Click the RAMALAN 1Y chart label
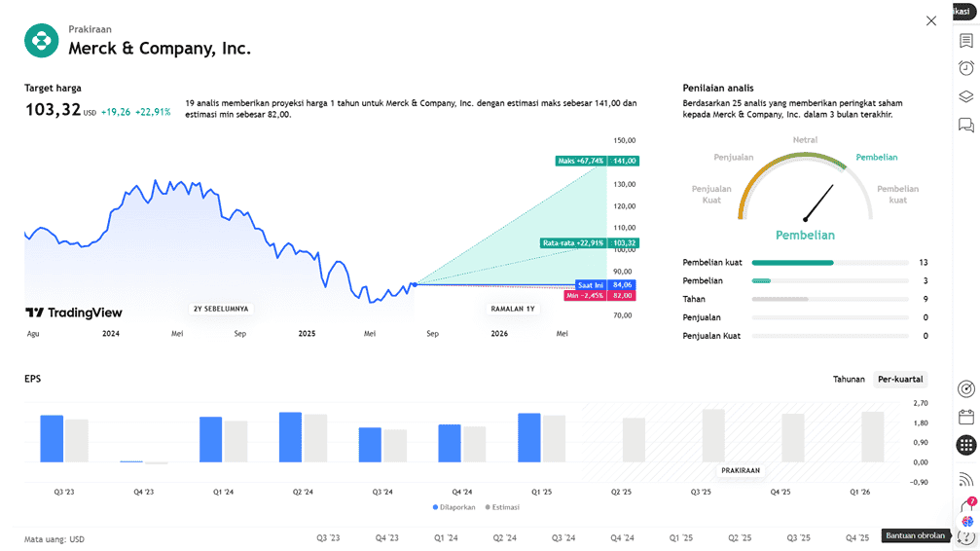This screenshot has height=551, width=980. click(x=513, y=309)
